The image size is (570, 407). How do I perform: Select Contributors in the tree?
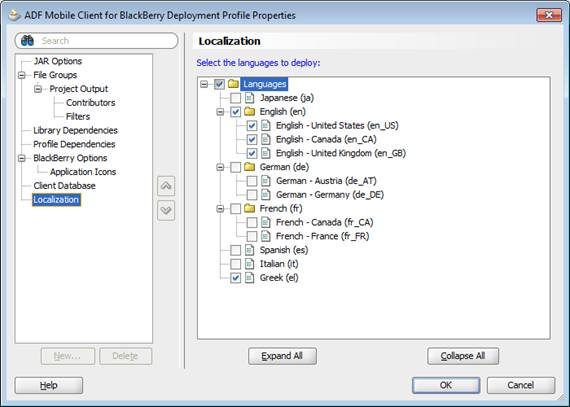click(91, 103)
